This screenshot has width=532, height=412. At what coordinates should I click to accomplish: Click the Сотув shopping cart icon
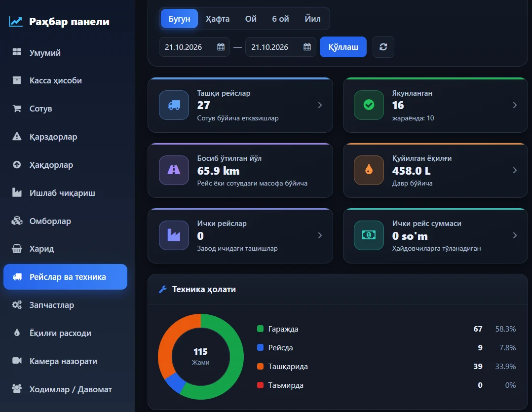(x=17, y=108)
